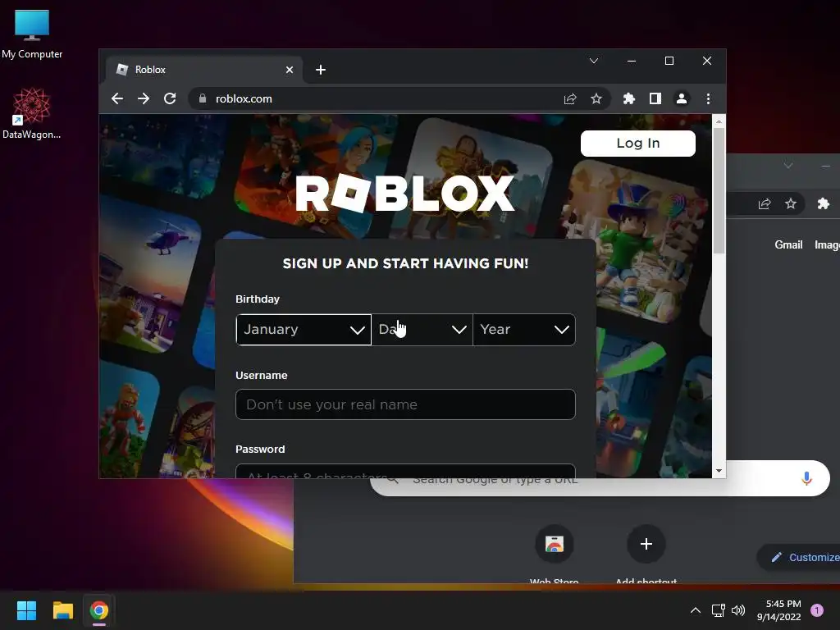Share icon in background Chrome window
This screenshot has height=630, width=840.
point(765,203)
